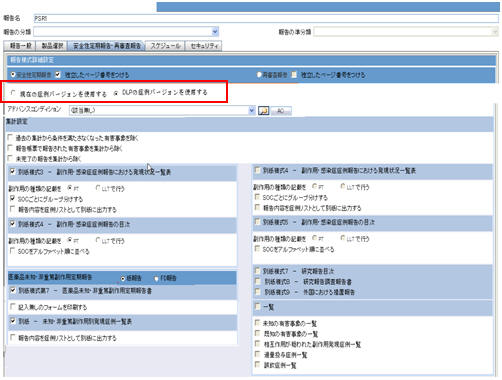
Task: Uncheck 別紙様式4 症例報告の目次 checkbox
Action: click(13, 224)
